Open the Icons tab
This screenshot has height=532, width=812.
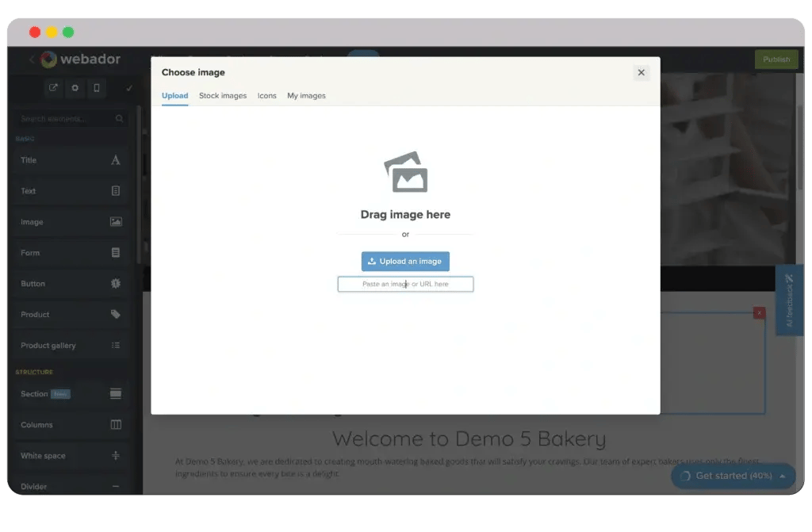tap(267, 96)
